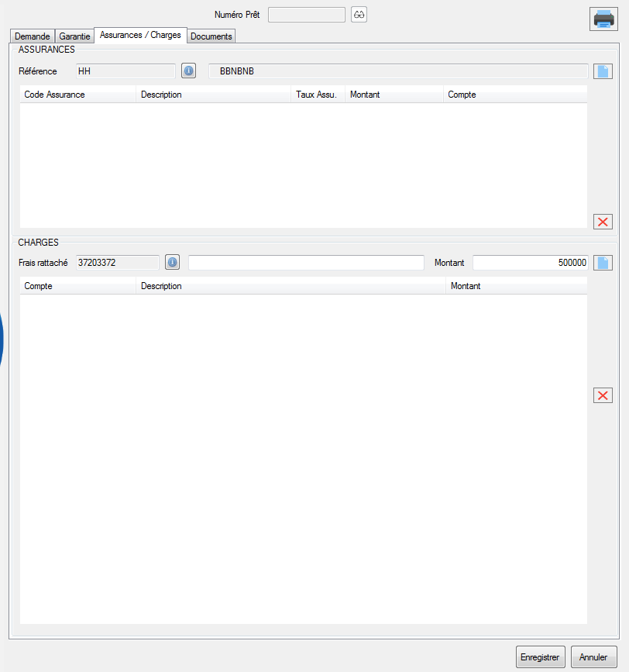This screenshot has height=672, width=629.
Task: Open the Garantie tab
Action: (74, 36)
